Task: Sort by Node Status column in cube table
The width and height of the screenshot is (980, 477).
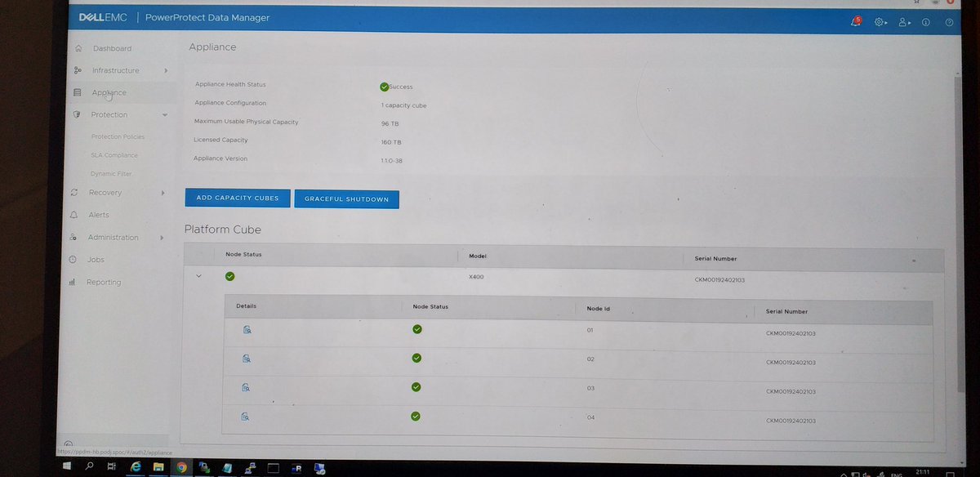Action: click(243, 255)
